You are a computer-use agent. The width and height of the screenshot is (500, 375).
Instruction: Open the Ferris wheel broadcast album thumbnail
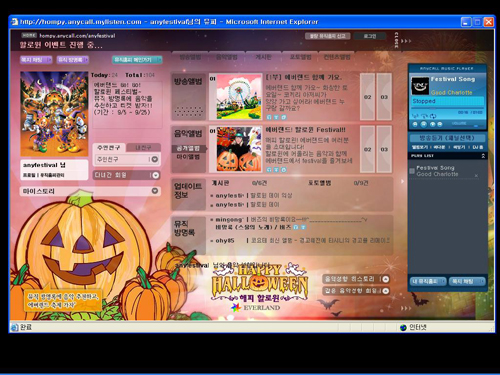[239, 97]
